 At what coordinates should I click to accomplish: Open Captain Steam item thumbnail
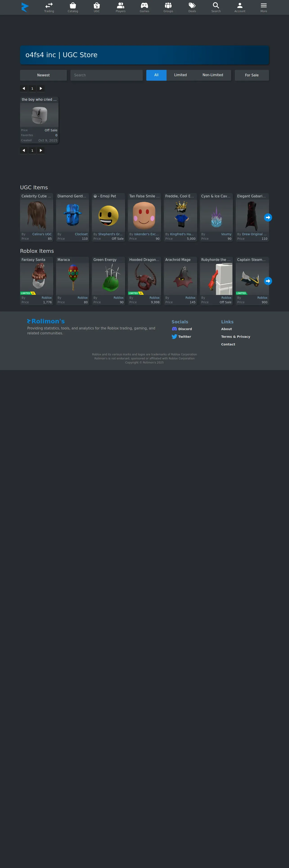coord(252,279)
